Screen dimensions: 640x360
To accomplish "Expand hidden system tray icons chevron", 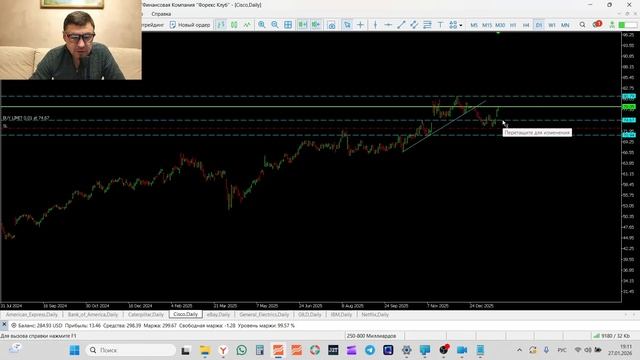I will [519, 350].
